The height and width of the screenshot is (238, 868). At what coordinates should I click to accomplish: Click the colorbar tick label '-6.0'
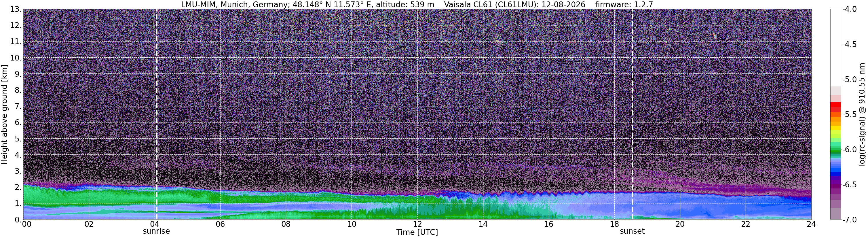(850, 150)
